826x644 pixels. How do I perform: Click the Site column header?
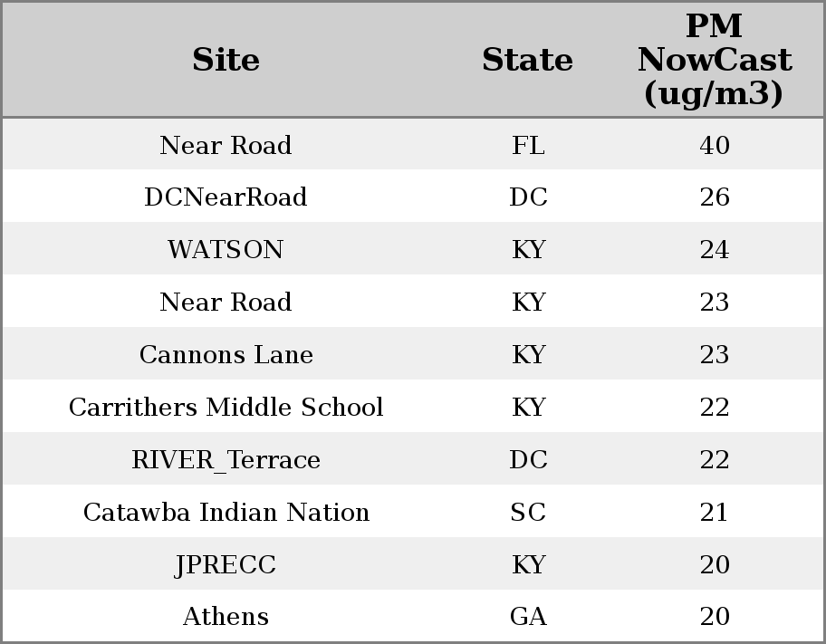pos(226,60)
